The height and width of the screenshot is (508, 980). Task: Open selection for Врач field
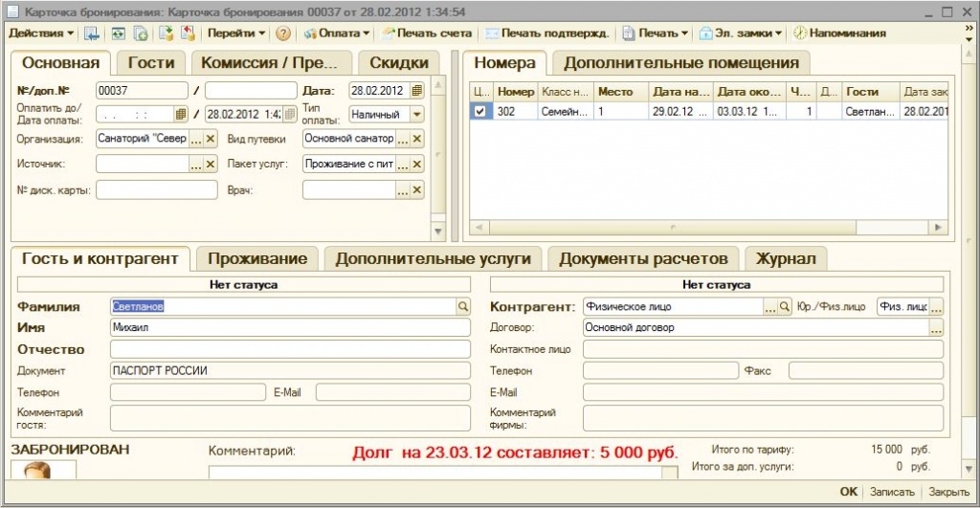point(403,190)
